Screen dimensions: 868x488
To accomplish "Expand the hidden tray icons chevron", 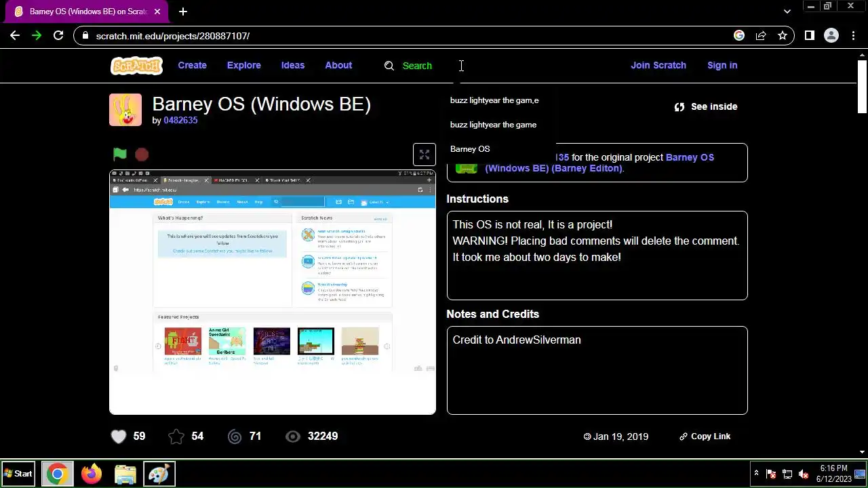I will [x=756, y=474].
